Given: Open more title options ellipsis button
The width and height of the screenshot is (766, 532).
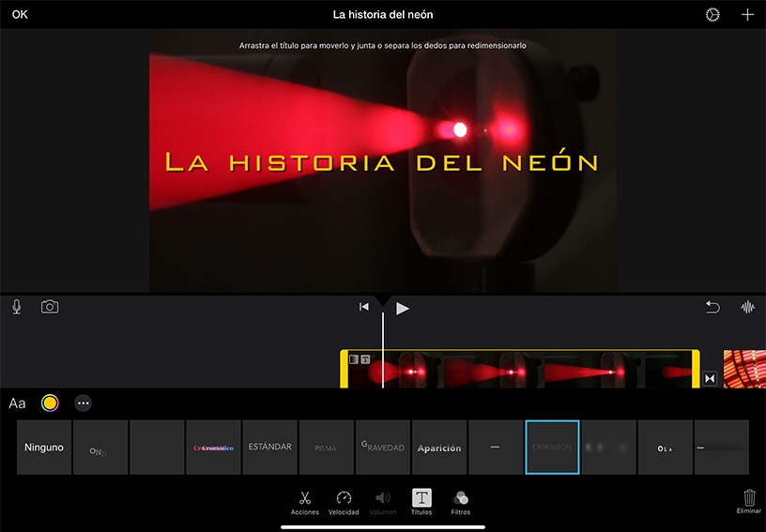Looking at the screenshot, I should [x=83, y=403].
